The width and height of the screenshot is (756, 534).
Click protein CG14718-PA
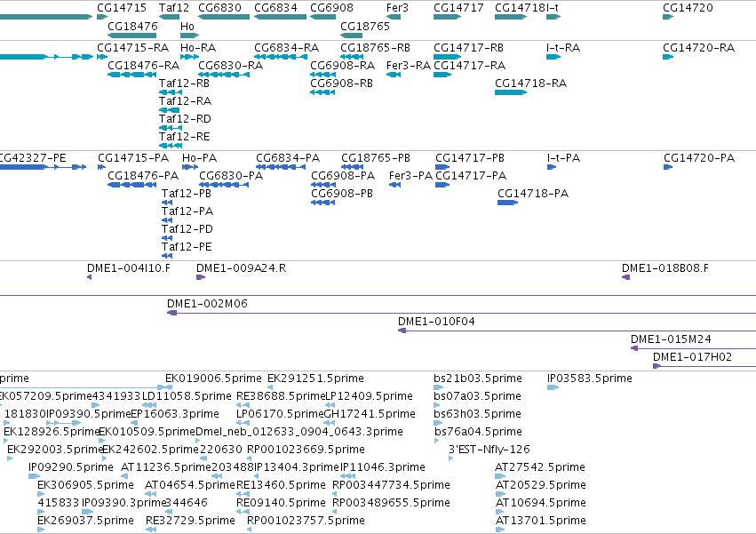tap(533, 194)
